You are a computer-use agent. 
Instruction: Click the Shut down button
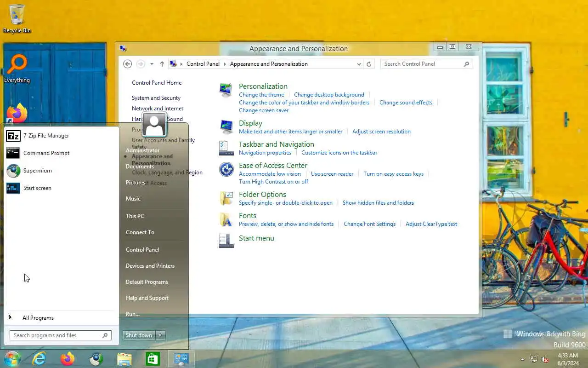coord(139,335)
